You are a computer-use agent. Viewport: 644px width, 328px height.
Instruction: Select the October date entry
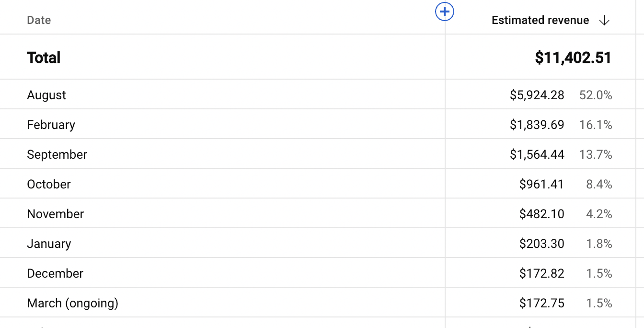click(x=49, y=184)
